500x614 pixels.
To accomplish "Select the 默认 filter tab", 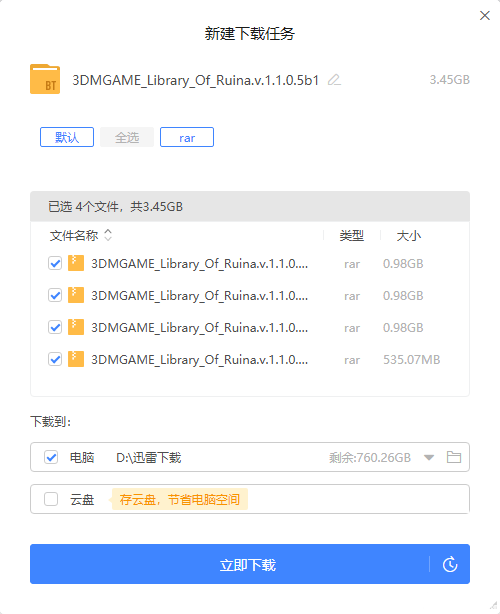I will pyautogui.click(x=67, y=137).
